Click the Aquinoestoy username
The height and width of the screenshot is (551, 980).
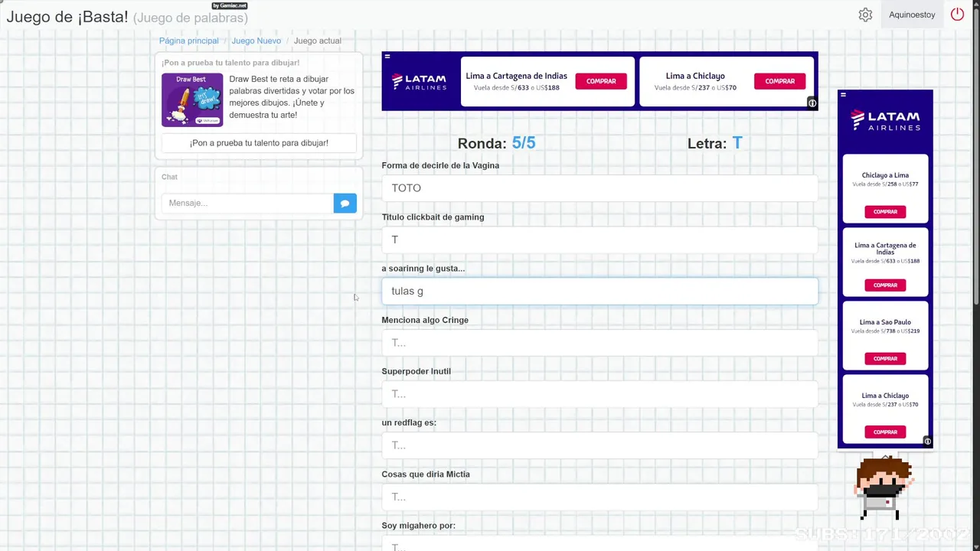tap(912, 15)
